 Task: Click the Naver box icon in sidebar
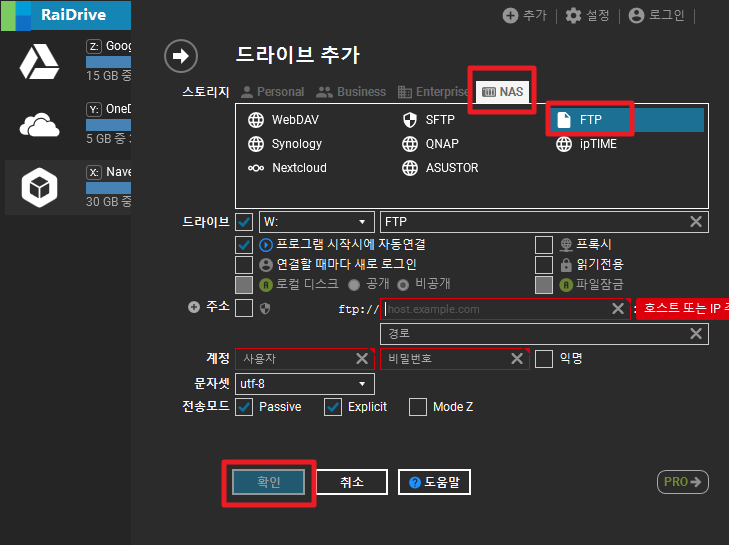[x=40, y=187]
